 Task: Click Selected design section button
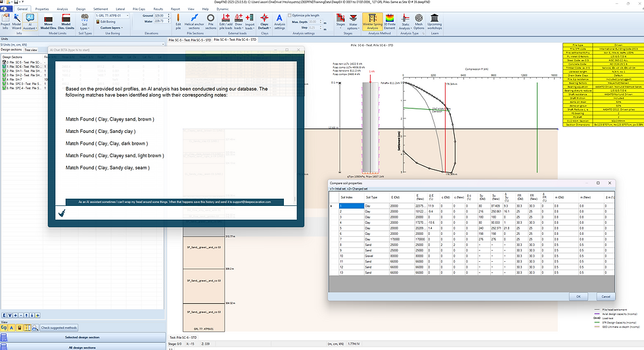[x=82, y=337]
